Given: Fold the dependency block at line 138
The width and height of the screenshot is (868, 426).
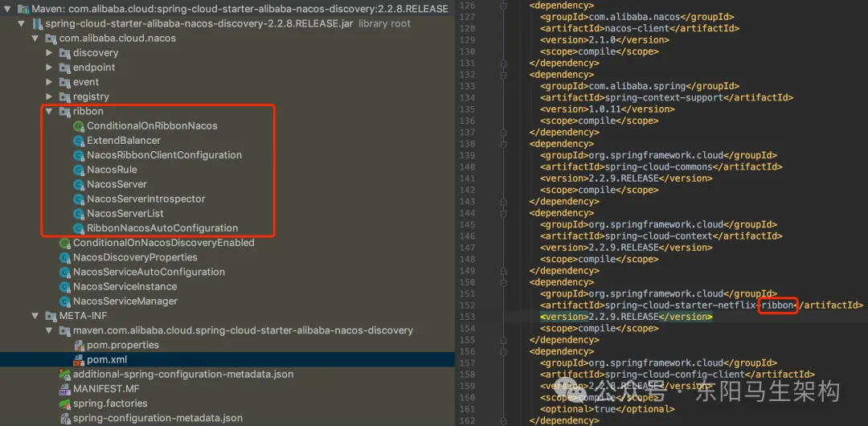Looking at the screenshot, I should (503, 144).
